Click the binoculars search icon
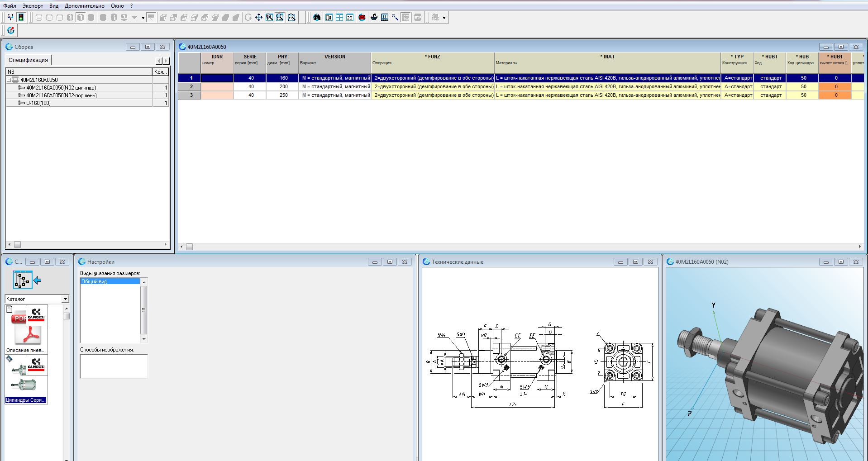 [x=317, y=18]
